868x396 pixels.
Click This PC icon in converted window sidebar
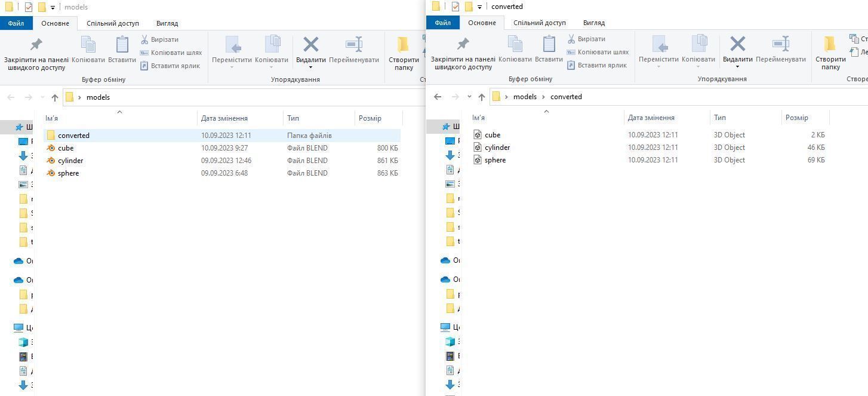pos(445,327)
